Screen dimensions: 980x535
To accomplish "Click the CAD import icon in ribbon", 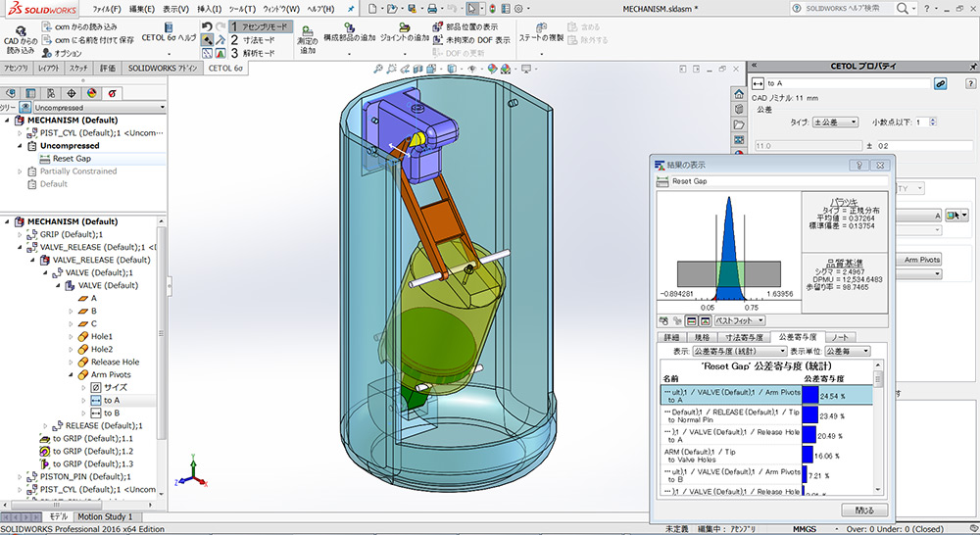I will (20, 31).
